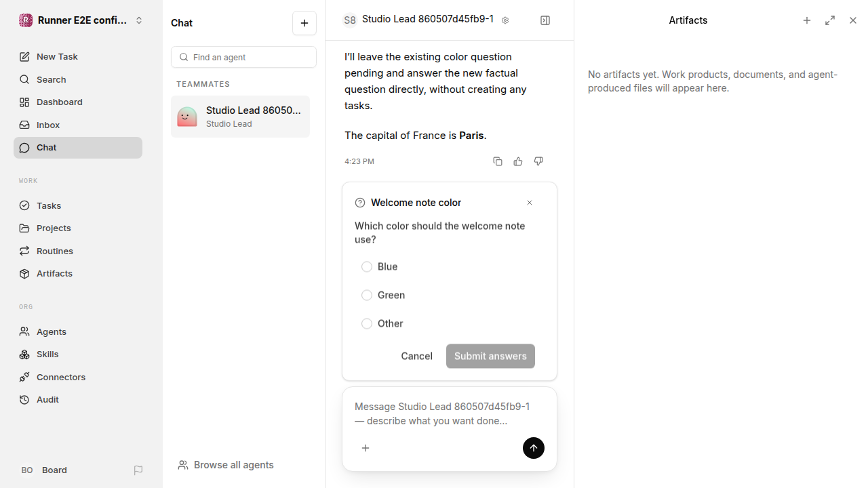Open the workspace switcher dropdown

tap(139, 20)
